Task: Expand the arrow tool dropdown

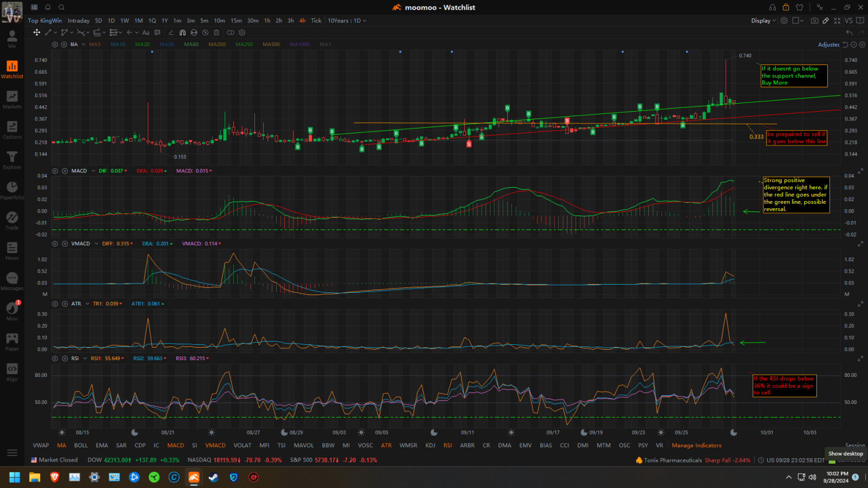Action: [137, 33]
